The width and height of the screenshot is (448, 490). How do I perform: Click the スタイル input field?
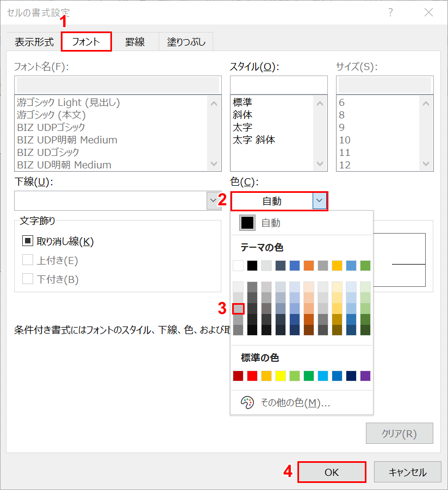tap(279, 85)
